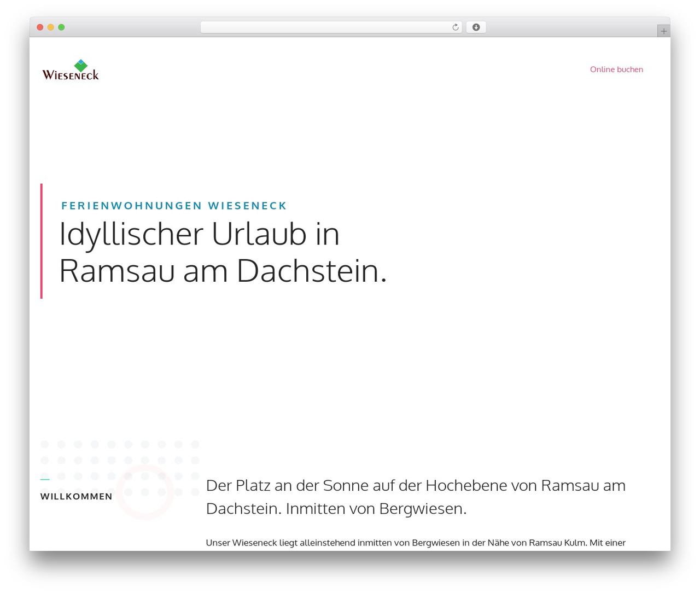700x593 pixels.
Task: Open a new tab with plus button
Action: [663, 31]
